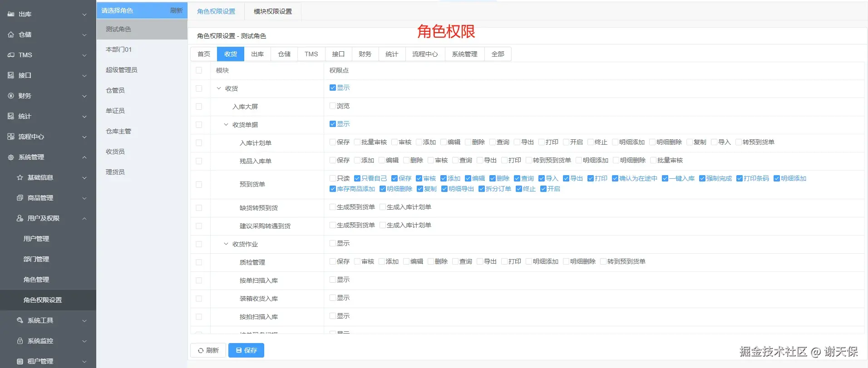This screenshot has width=868, height=368.
Task: Open the 角色权限设置 tab
Action: pyautogui.click(x=216, y=11)
